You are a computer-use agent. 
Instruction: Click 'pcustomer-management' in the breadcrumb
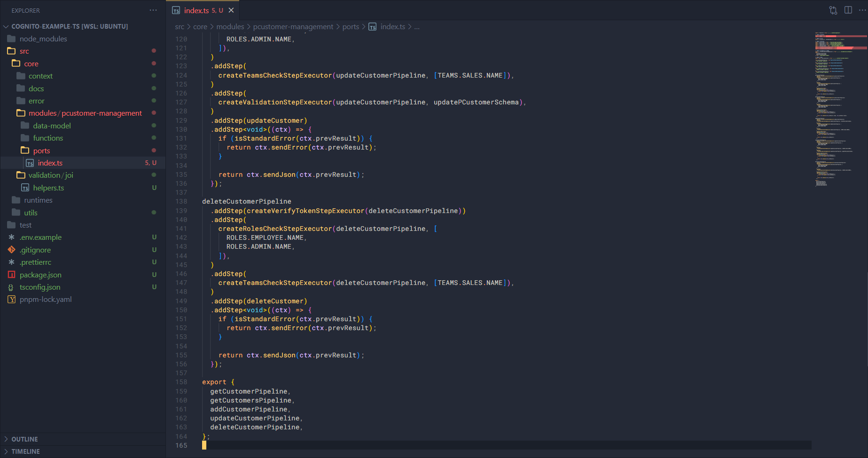click(293, 27)
